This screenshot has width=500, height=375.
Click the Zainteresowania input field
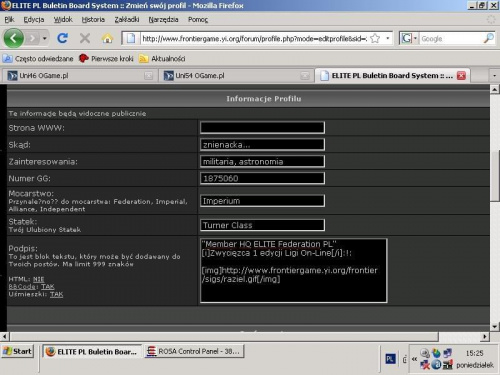point(262,161)
